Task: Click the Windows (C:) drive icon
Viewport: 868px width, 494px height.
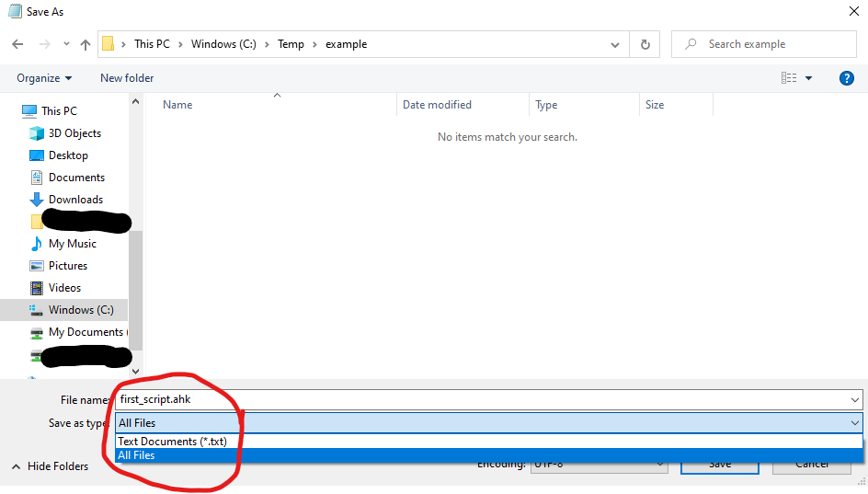Action: tap(37, 311)
